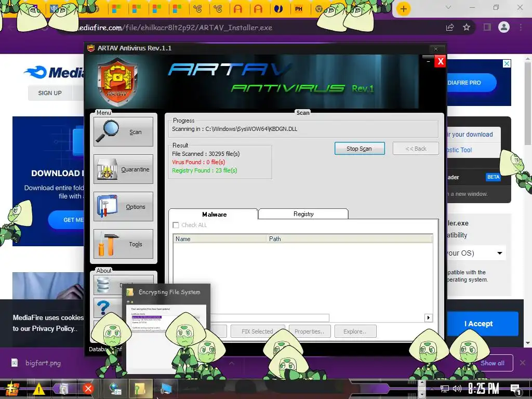
Task: Toggle the Check ALL checkbox
Action: click(x=176, y=225)
